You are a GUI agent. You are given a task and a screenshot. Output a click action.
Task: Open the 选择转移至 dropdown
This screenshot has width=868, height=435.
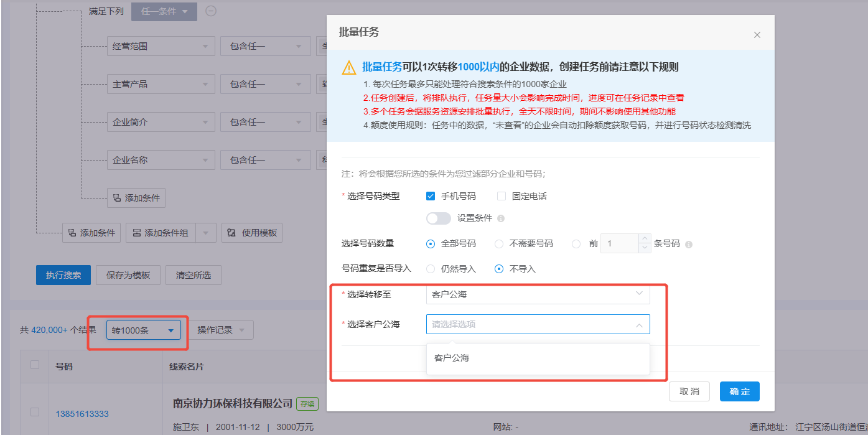pos(538,294)
